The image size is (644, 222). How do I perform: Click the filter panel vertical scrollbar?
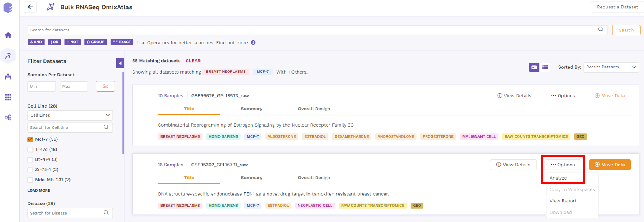point(123,113)
